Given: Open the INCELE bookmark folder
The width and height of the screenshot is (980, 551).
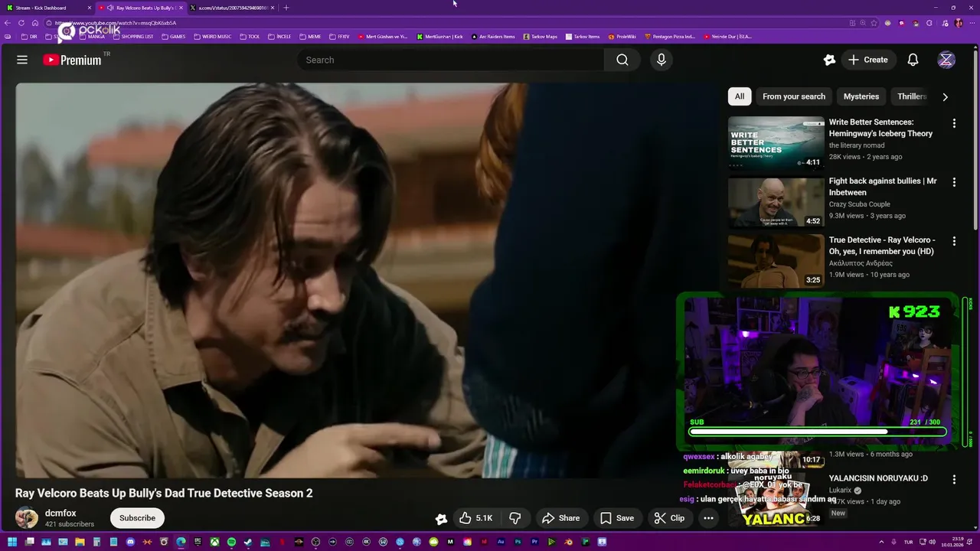Looking at the screenshot, I should tap(279, 36).
